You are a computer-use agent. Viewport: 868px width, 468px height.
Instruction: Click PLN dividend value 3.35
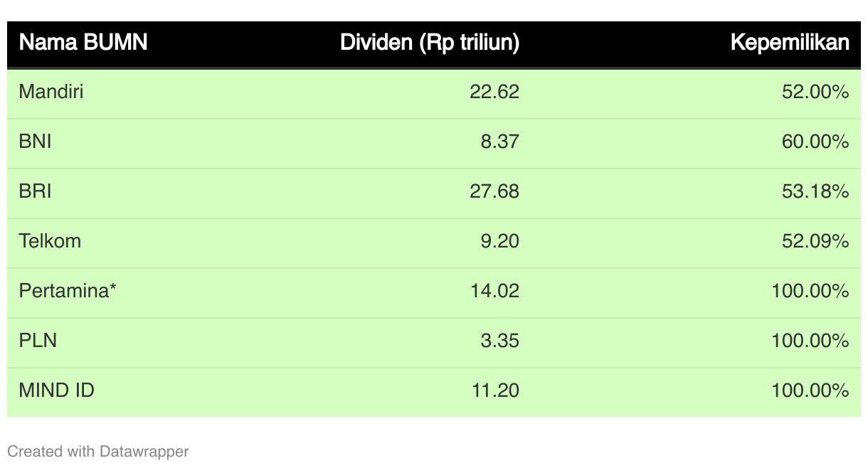click(x=499, y=341)
